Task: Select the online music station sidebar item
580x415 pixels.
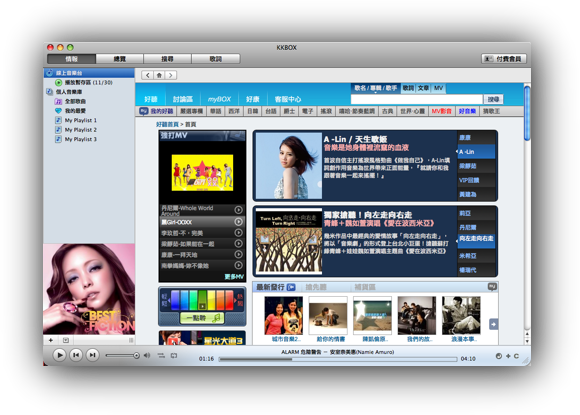Action: [89, 73]
